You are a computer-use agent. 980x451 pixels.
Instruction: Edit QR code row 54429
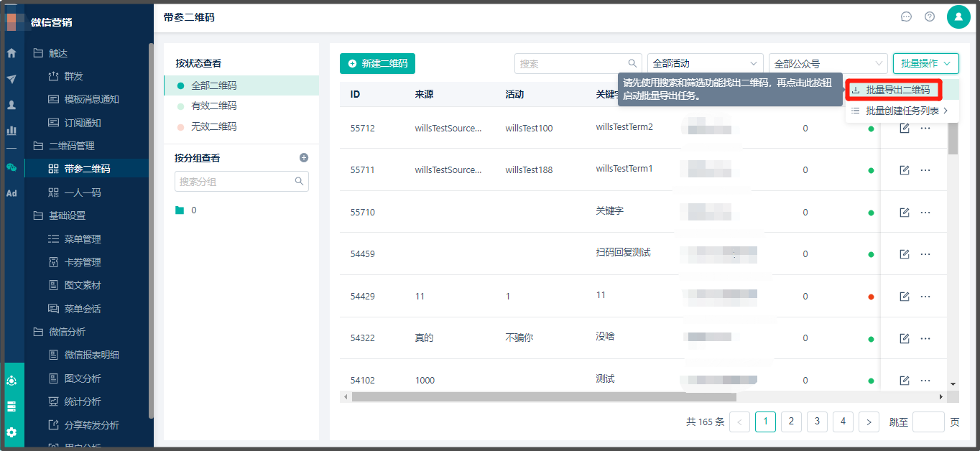coord(905,296)
